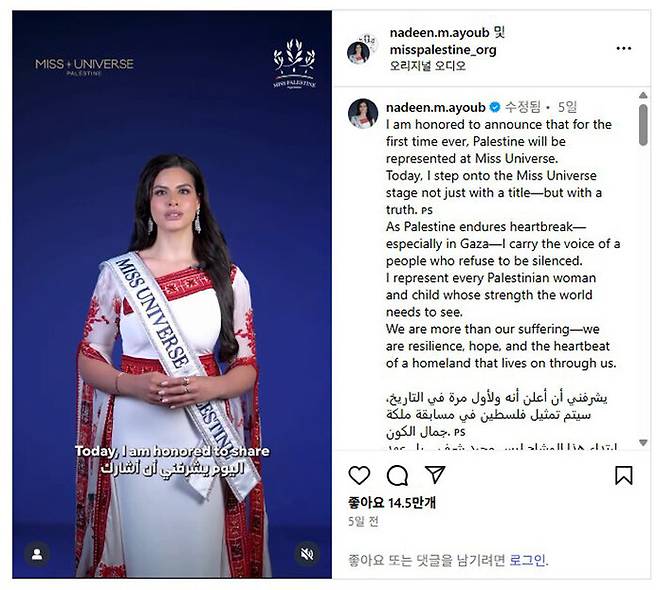This screenshot has width=658, height=590.
Task: Unmute the video with speaker icon
Action: [307, 554]
